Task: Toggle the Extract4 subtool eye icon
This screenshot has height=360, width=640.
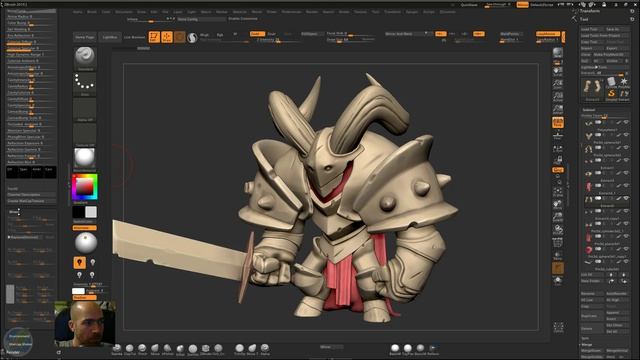Action: click(x=626, y=198)
